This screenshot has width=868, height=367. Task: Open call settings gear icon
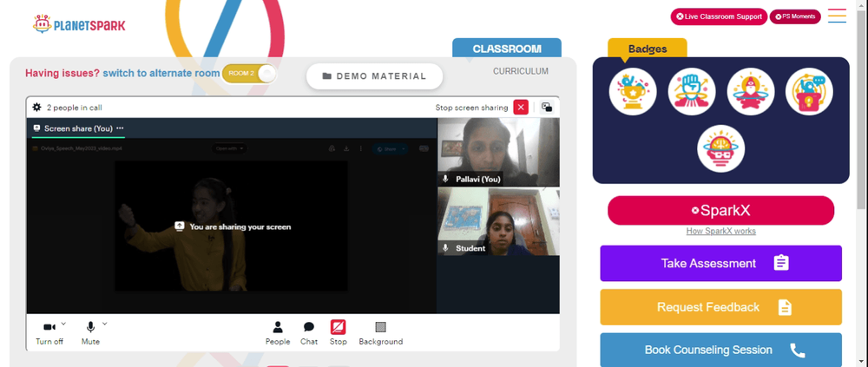(x=36, y=108)
